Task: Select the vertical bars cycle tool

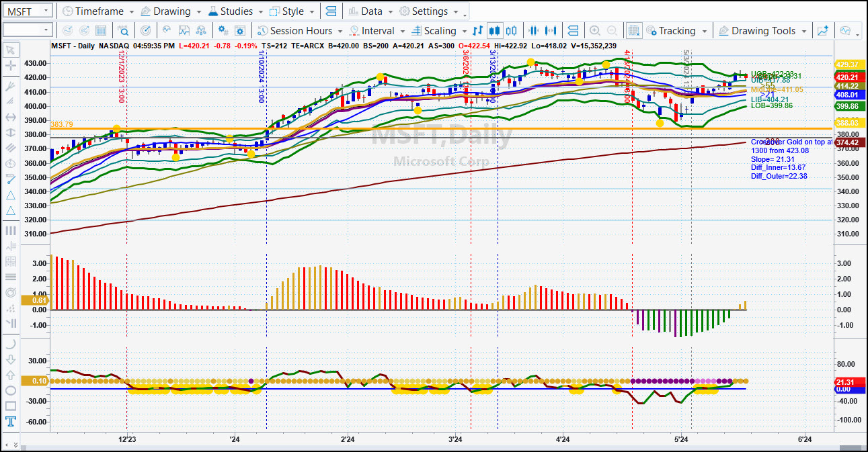Action: (11, 230)
